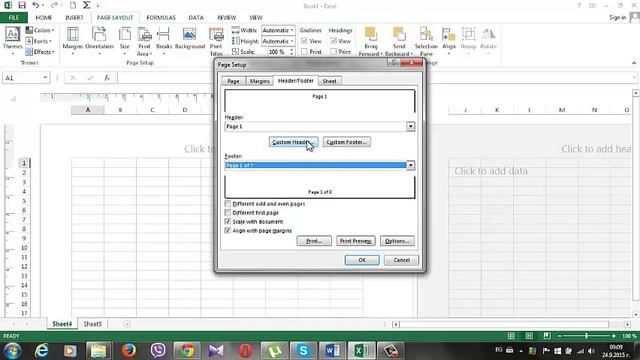640x360 pixels.
Task: Open Firefox from the taskbar
Action: tap(129, 351)
